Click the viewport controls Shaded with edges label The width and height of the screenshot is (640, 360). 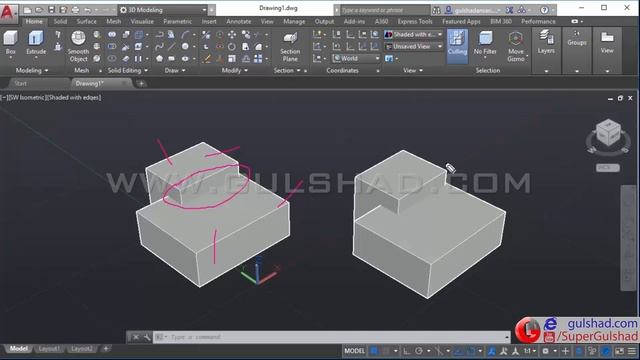(73, 98)
